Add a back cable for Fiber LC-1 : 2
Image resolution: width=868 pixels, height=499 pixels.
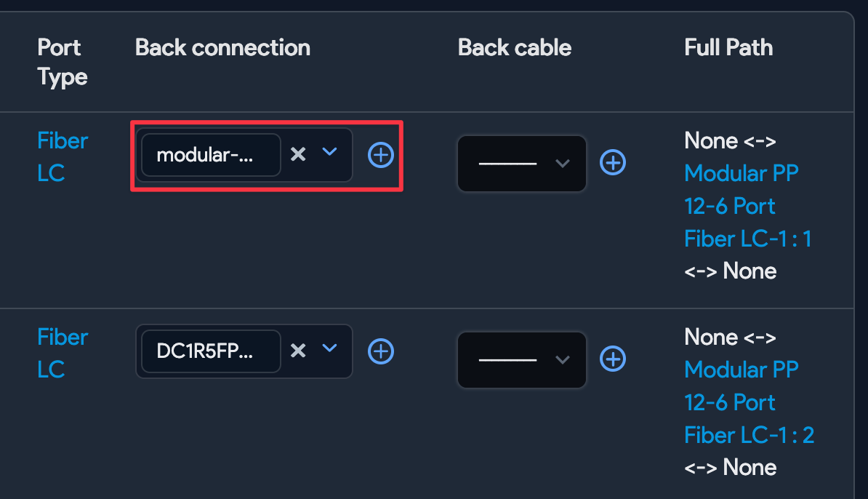coord(613,359)
